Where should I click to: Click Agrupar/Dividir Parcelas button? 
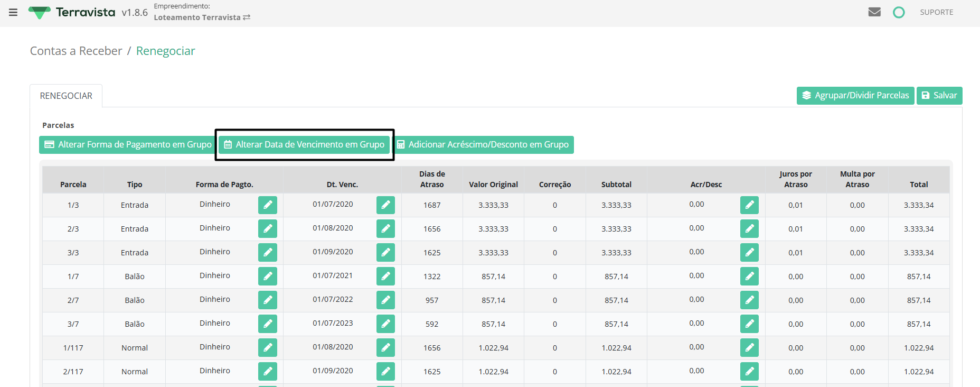click(x=855, y=96)
